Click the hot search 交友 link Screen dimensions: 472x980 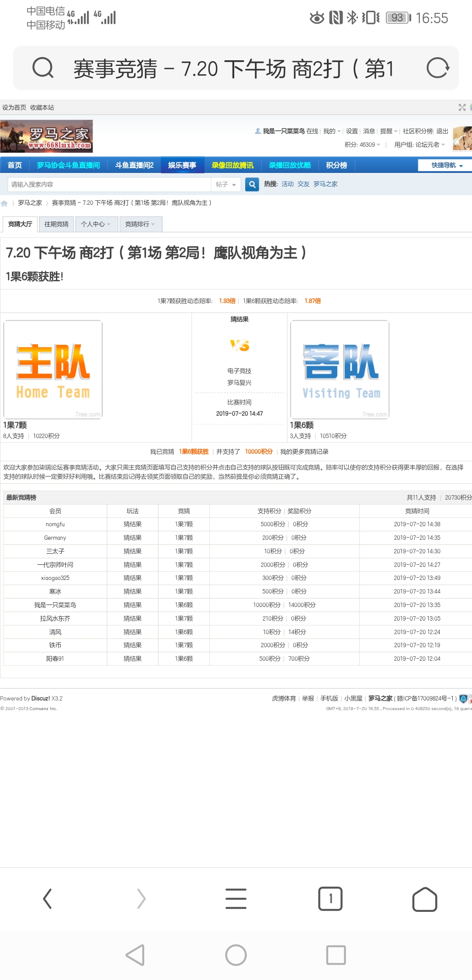(x=303, y=184)
